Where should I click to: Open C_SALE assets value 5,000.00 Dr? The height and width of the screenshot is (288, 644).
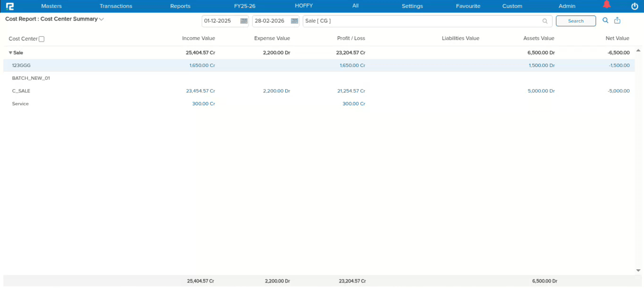click(x=541, y=91)
